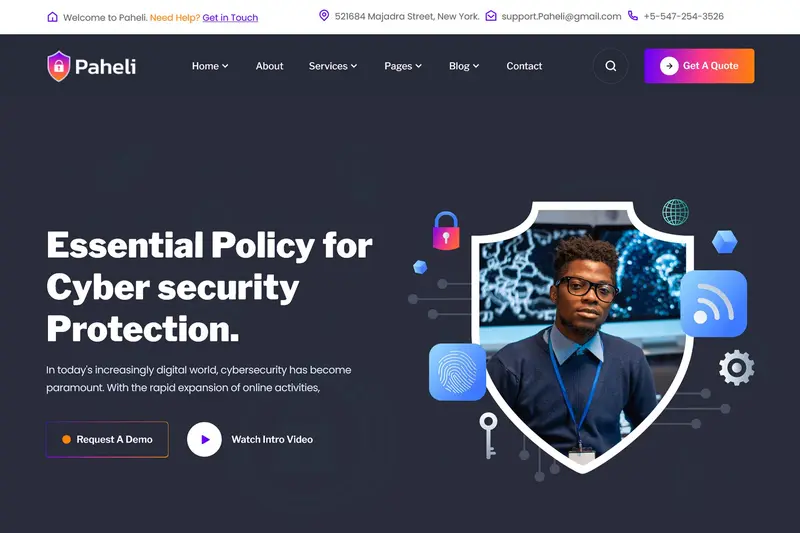
Task: Go to the Contact page
Action: click(524, 66)
